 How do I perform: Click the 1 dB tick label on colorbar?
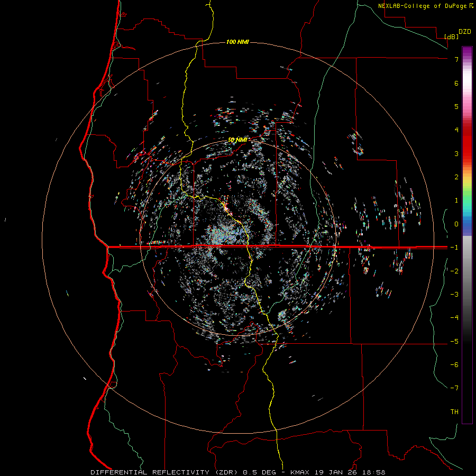[456, 200]
